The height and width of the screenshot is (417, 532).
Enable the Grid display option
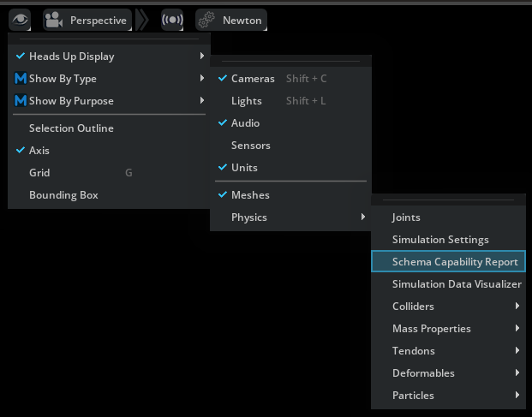point(109,173)
